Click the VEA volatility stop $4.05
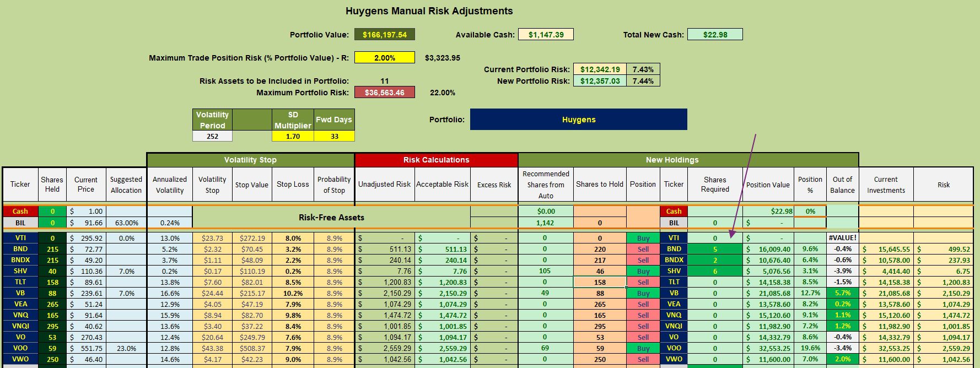The image size is (980, 368). coord(212,304)
